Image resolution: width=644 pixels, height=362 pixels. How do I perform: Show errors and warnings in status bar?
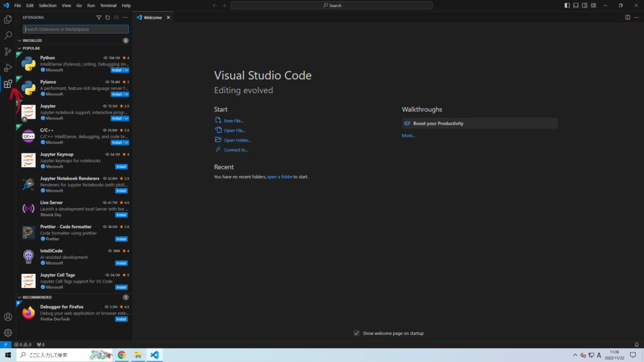pyautogui.click(x=23, y=345)
